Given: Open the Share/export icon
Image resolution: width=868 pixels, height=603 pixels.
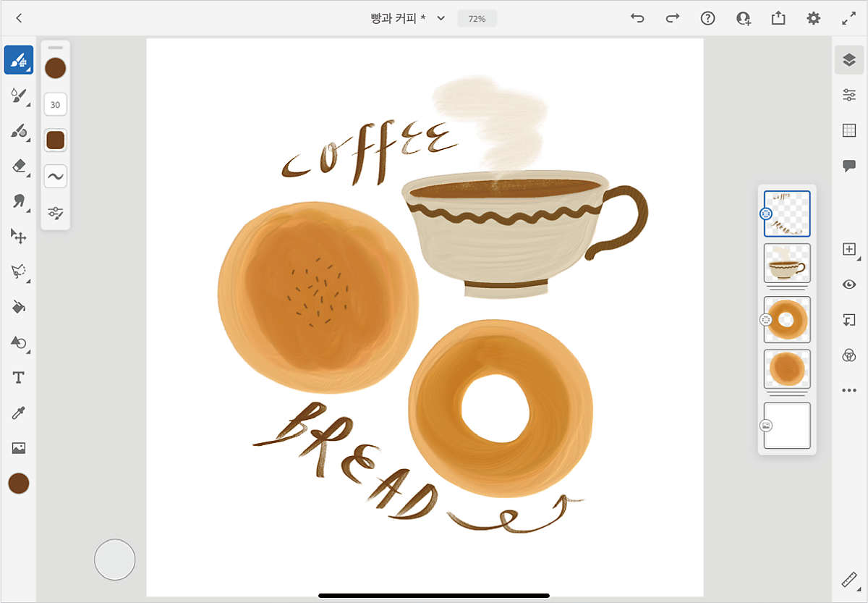Looking at the screenshot, I should click(x=778, y=19).
